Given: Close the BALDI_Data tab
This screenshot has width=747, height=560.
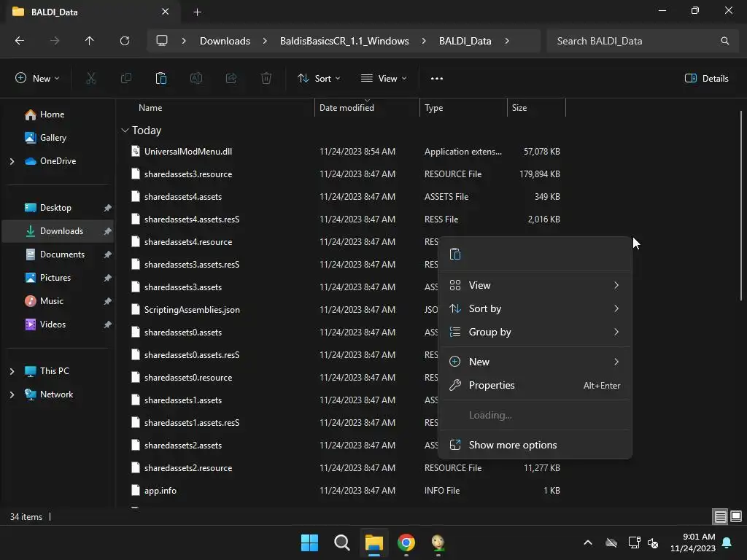Looking at the screenshot, I should (166, 12).
